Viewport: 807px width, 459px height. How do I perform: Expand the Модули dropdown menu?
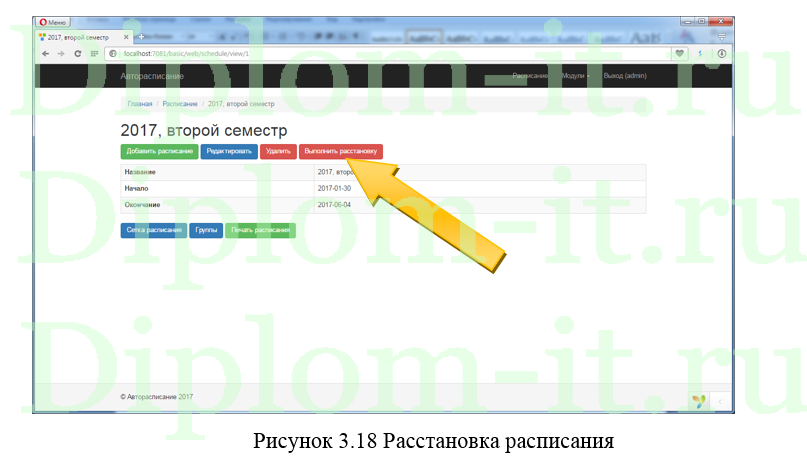point(575,76)
